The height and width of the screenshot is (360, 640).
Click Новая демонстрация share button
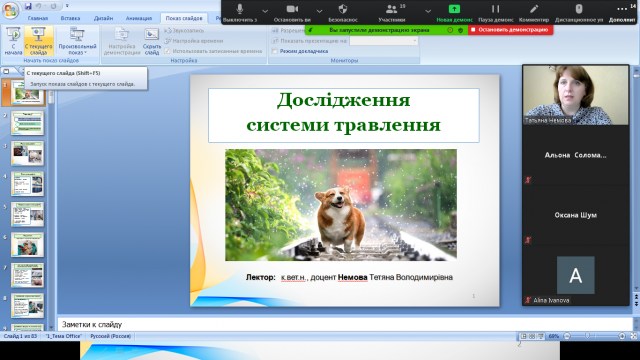454,12
